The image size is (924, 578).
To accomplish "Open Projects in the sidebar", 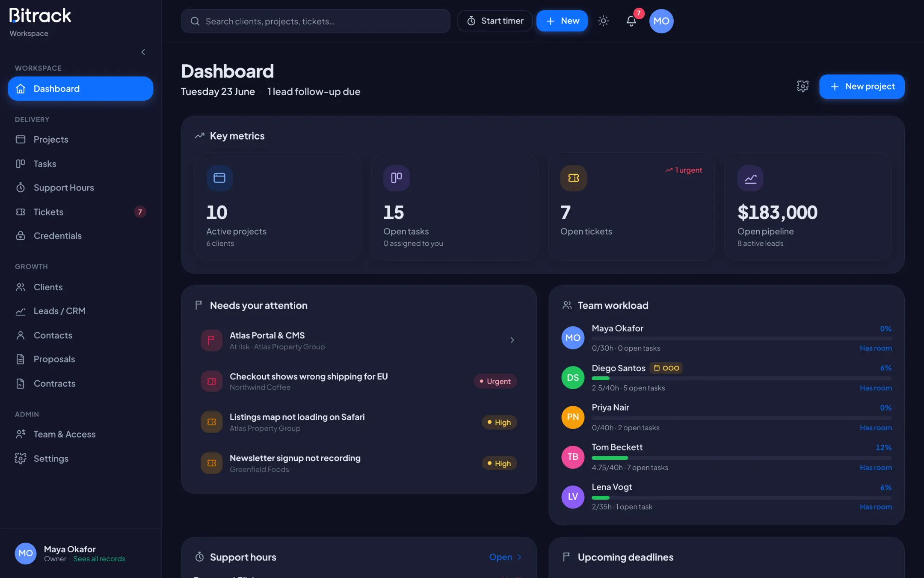I will tap(80, 140).
